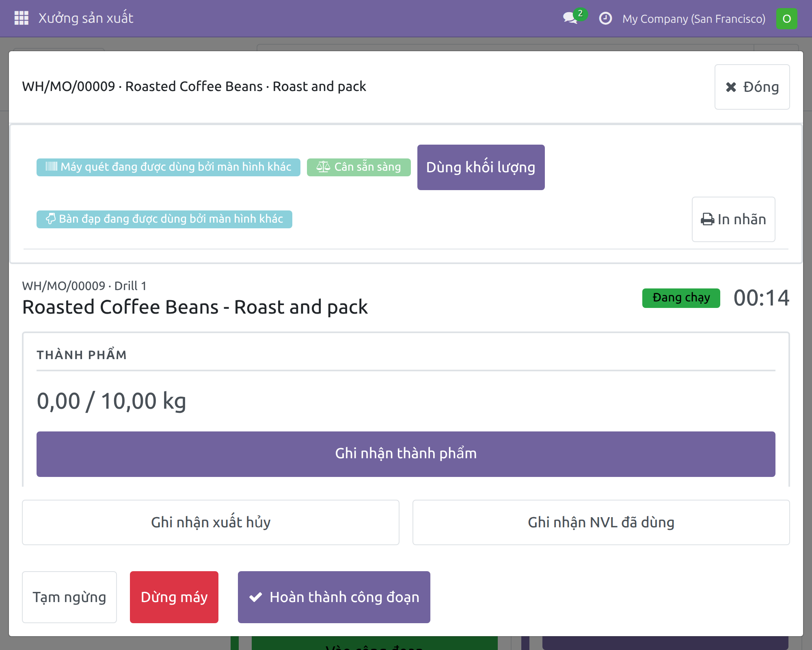
Task: Switch company via My Company (San Francisco)
Action: (x=694, y=19)
